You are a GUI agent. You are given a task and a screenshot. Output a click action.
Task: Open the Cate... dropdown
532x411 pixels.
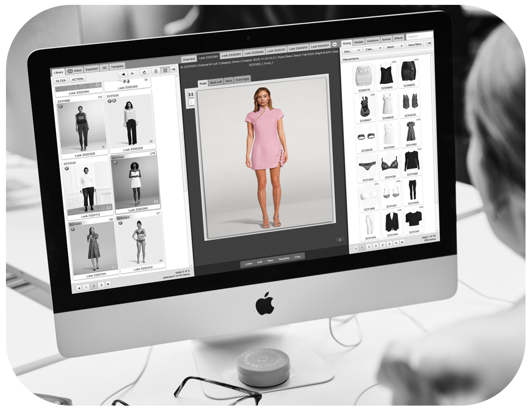[x=374, y=48]
